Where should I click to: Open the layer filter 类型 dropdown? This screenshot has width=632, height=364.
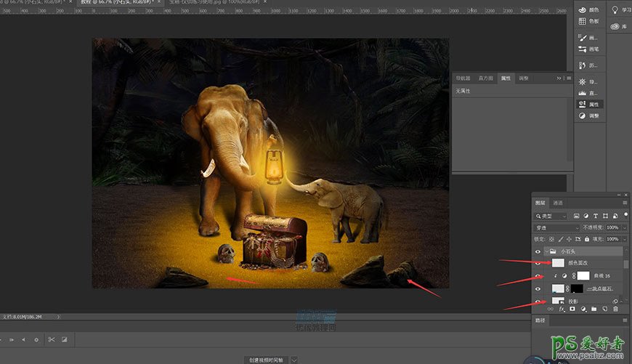point(551,216)
